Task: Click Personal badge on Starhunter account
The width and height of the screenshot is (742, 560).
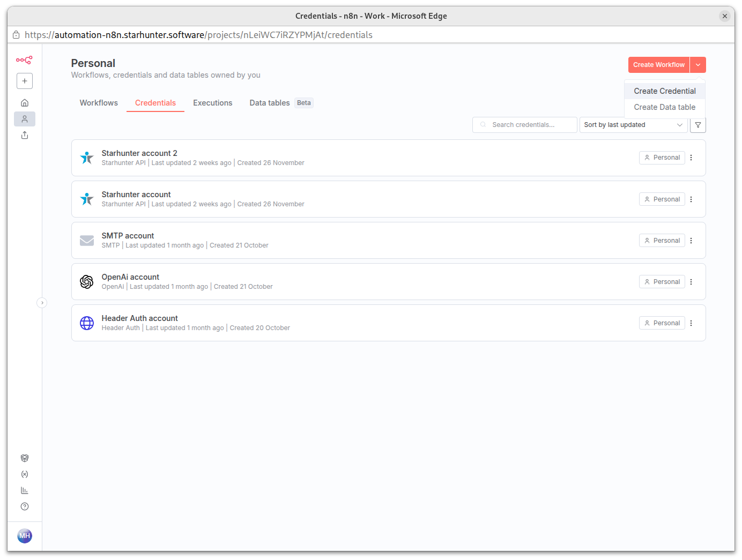Action: (x=662, y=199)
